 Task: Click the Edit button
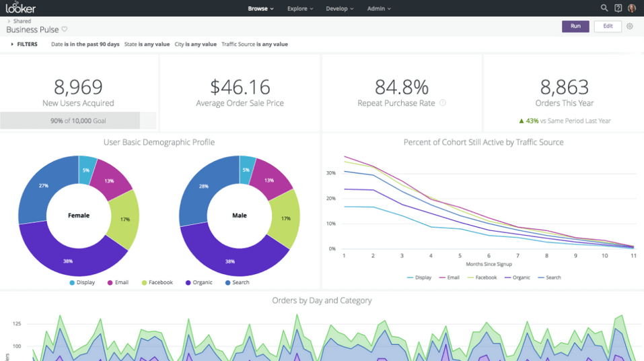[x=608, y=26]
